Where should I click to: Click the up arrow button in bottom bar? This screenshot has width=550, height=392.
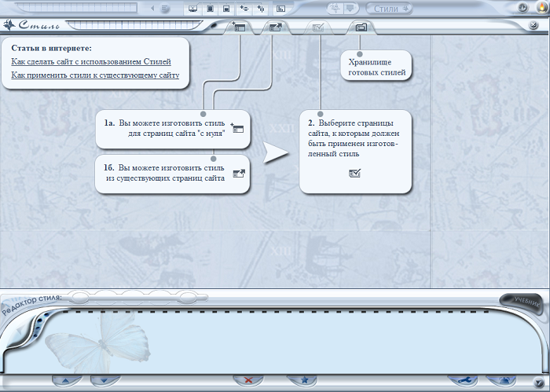point(66,380)
